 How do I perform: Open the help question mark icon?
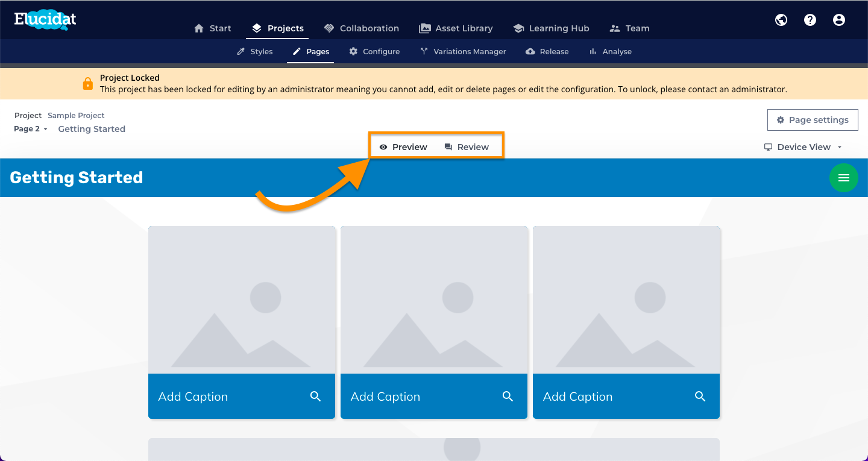810,20
